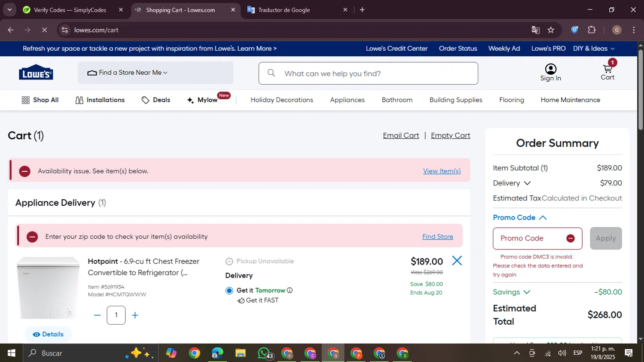Viewport: 644px width, 362px height.
Task: Click the Find Store link
Action: pyautogui.click(x=437, y=237)
